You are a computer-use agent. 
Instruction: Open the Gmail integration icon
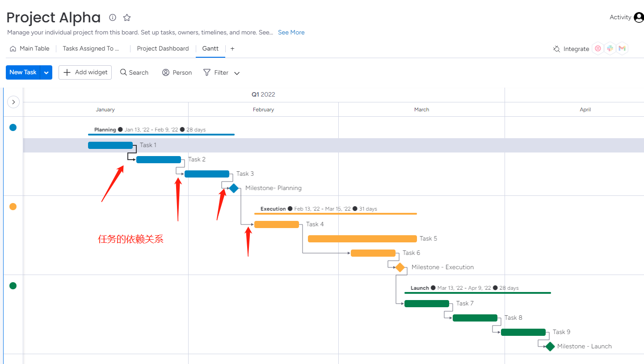click(622, 49)
